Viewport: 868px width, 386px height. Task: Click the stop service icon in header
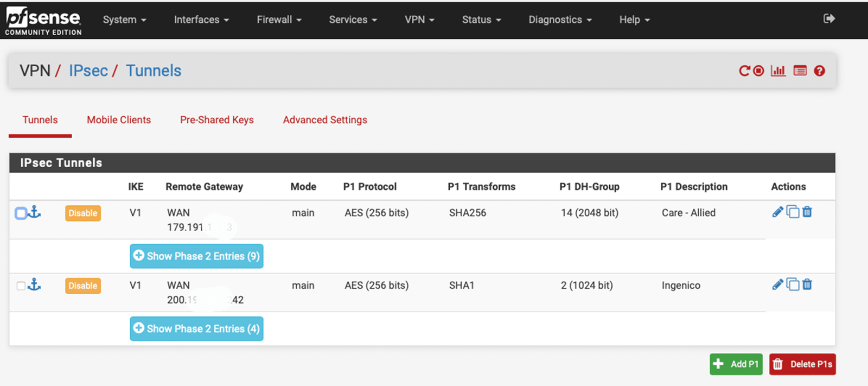(x=758, y=71)
